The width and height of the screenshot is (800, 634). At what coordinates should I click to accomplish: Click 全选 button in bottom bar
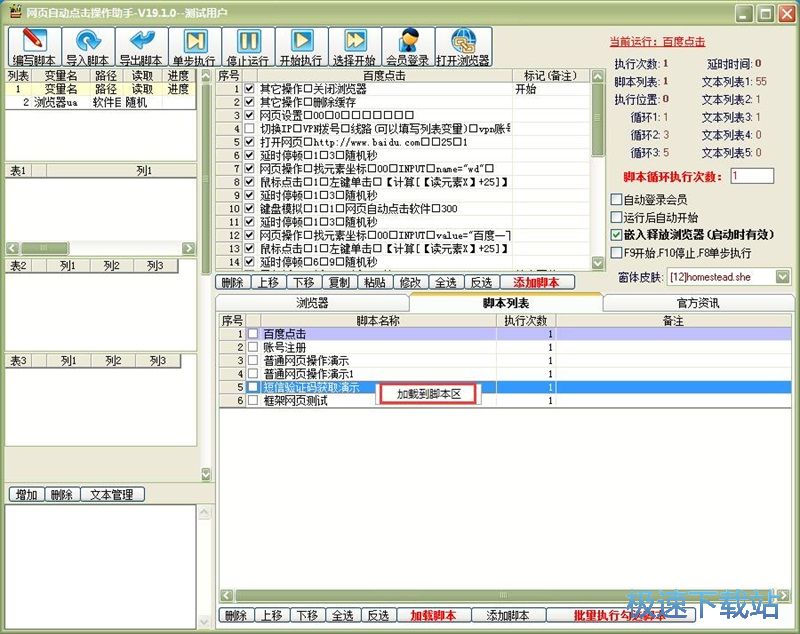[343, 615]
